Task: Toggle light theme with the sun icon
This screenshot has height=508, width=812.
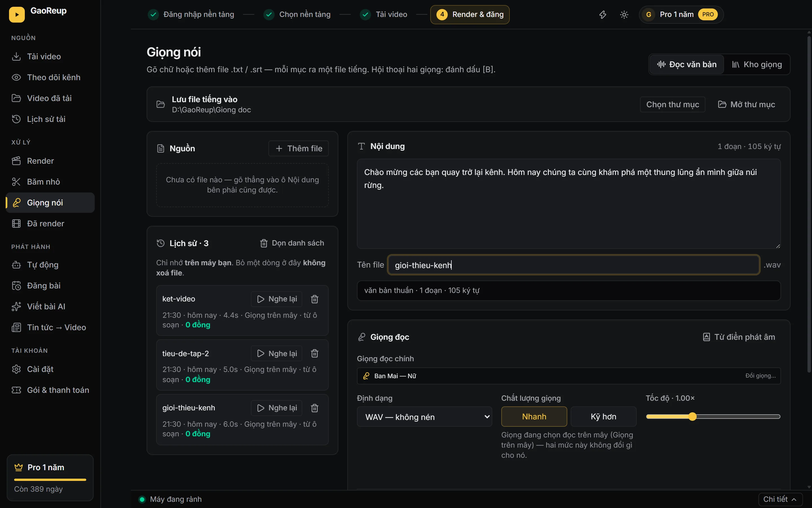Action: point(624,14)
